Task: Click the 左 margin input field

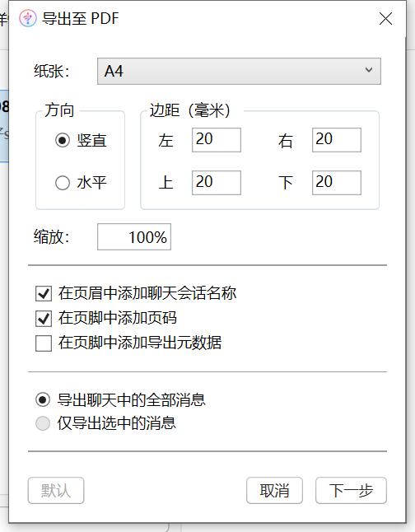Action: pyautogui.click(x=217, y=140)
